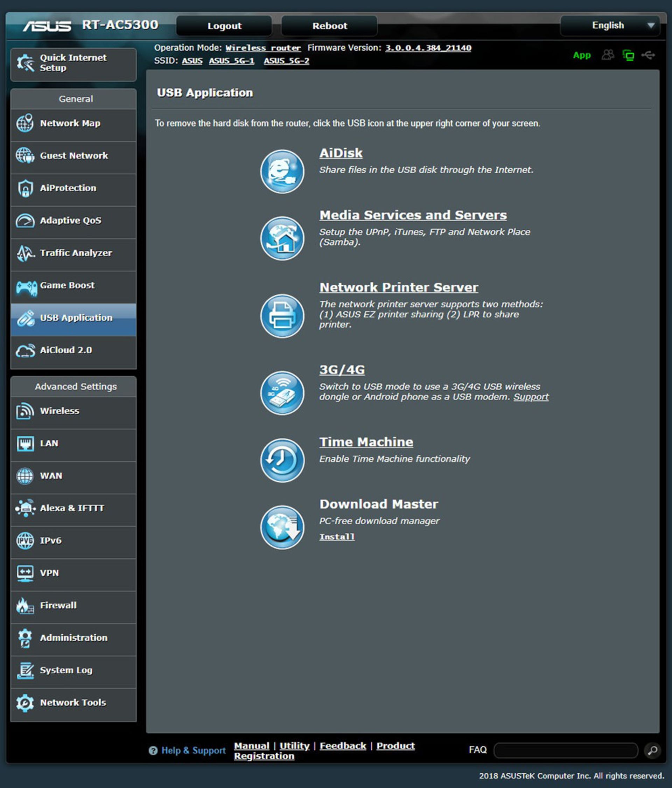Click the Network Printer Server printer icon
The width and height of the screenshot is (672, 788).
point(282,316)
